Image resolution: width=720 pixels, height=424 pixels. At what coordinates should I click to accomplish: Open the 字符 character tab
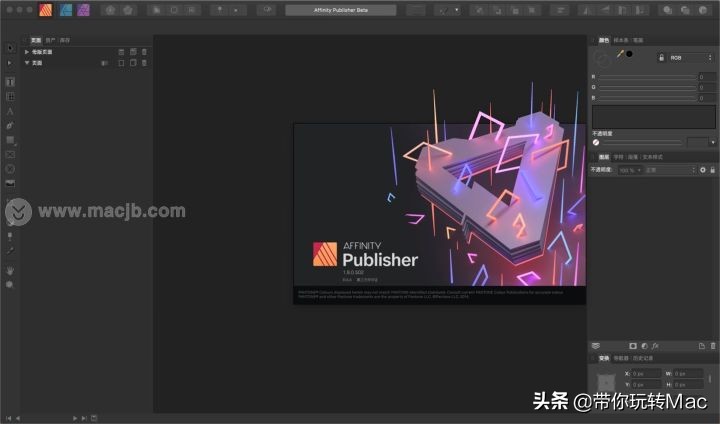point(619,157)
